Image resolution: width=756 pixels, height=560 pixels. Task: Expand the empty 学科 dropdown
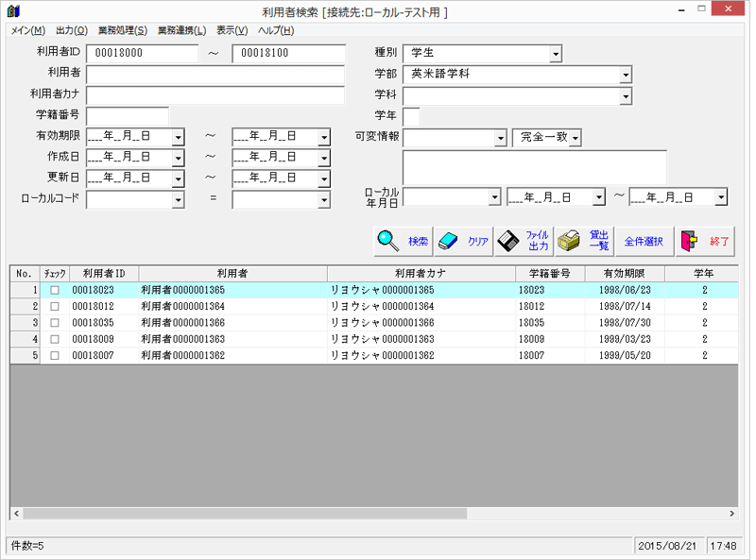626,96
